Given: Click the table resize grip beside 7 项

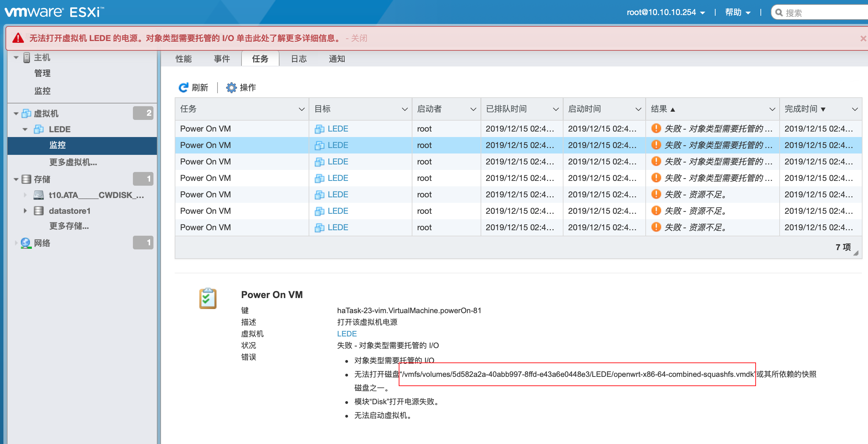Looking at the screenshot, I should click(x=856, y=253).
